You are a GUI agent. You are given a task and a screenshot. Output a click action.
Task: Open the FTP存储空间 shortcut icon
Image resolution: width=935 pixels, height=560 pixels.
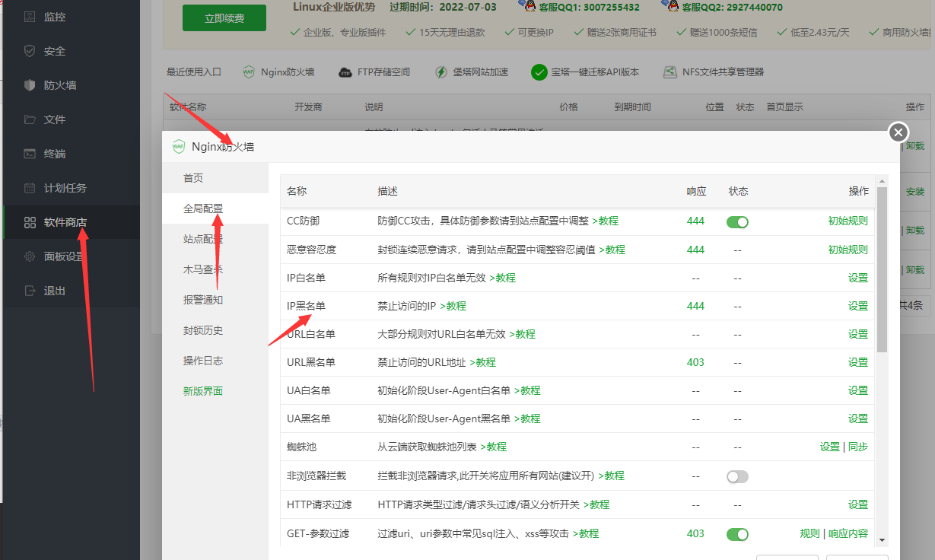(x=345, y=72)
